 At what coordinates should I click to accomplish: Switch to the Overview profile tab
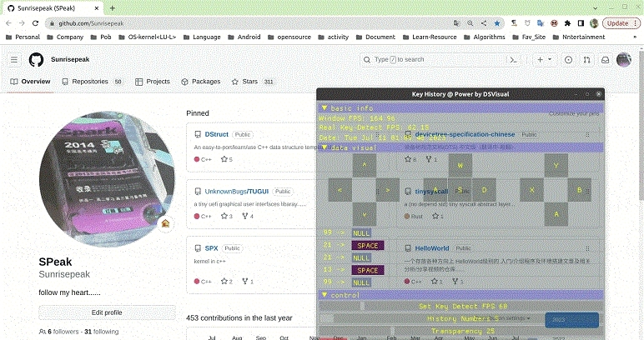tap(30, 82)
